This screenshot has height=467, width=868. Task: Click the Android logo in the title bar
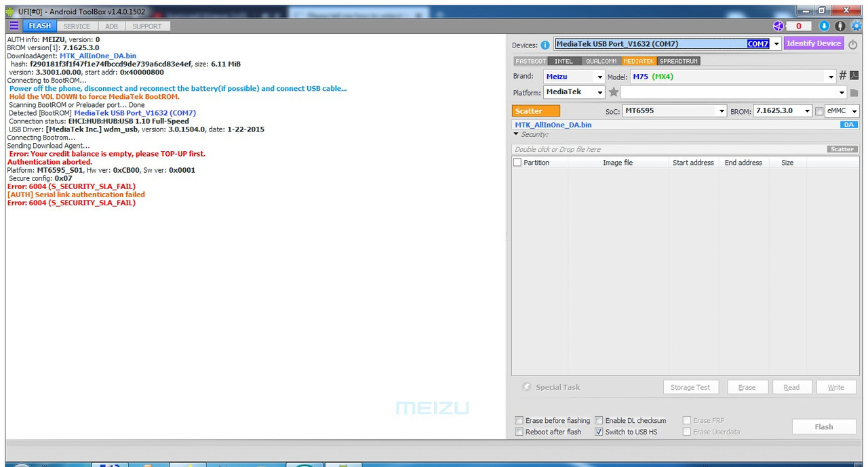9,12
